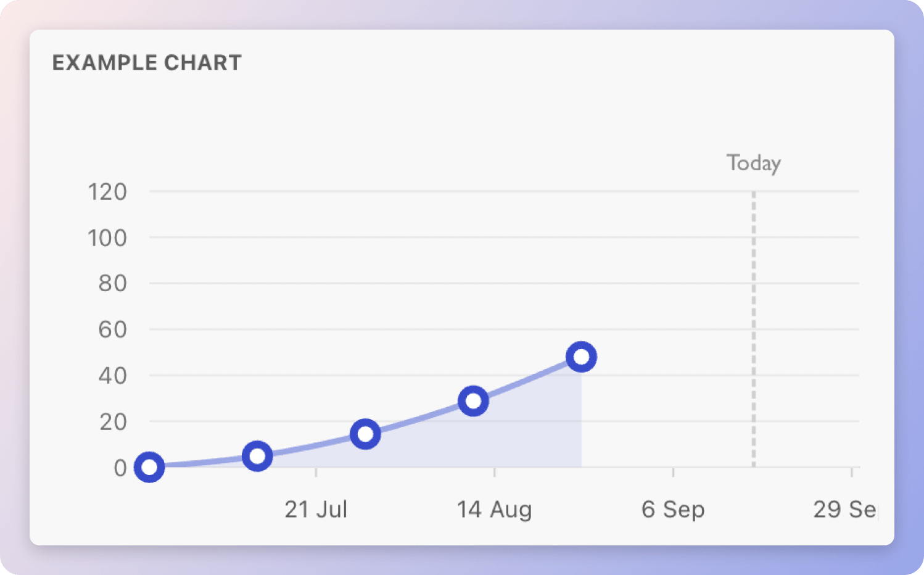The width and height of the screenshot is (924, 575).
Task: Click the cut-off 29 Sep axis label
Action: pos(844,510)
